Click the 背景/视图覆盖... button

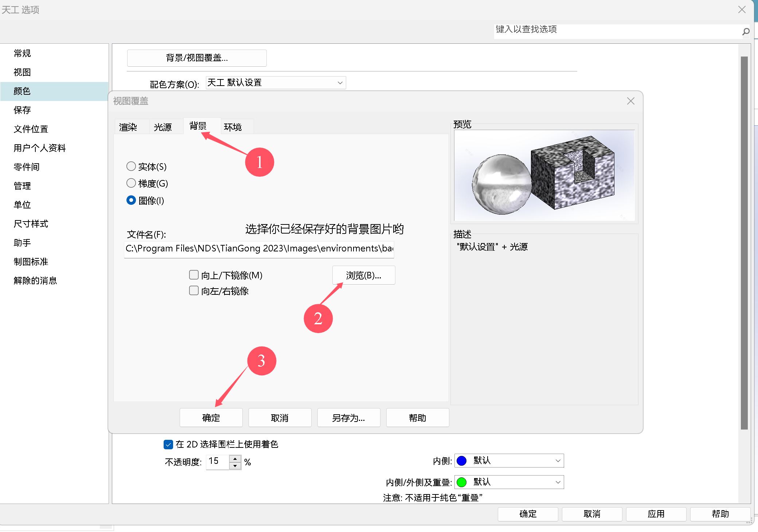[x=197, y=58]
